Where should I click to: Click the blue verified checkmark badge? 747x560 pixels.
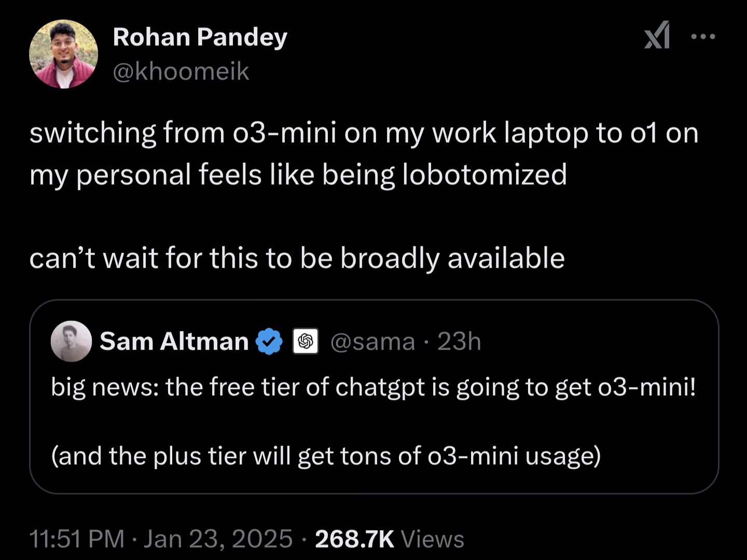pyautogui.click(x=269, y=342)
